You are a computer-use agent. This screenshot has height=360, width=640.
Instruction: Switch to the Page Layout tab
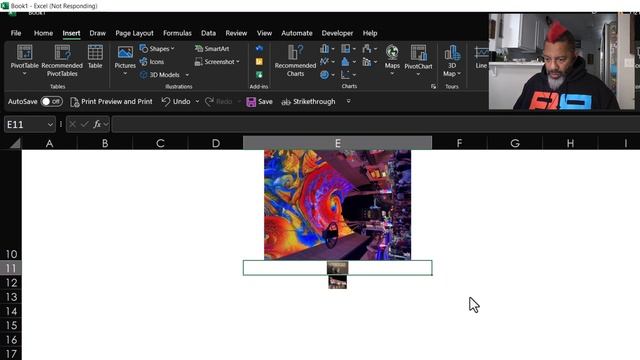134,33
